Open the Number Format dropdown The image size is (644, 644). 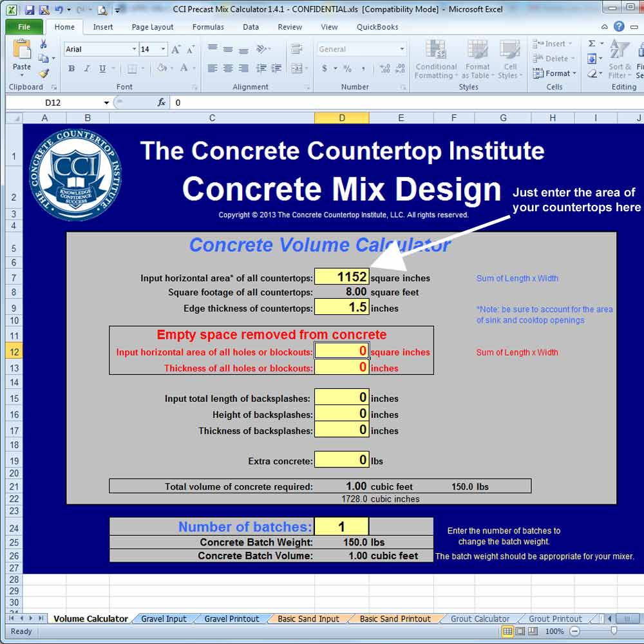tap(402, 50)
